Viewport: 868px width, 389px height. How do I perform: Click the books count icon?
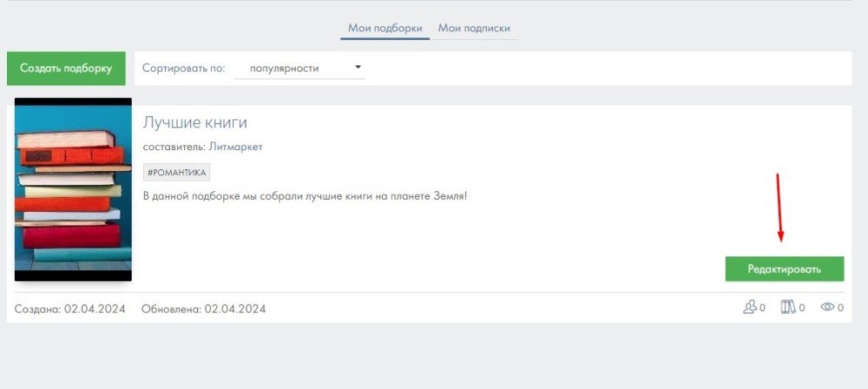pos(788,307)
